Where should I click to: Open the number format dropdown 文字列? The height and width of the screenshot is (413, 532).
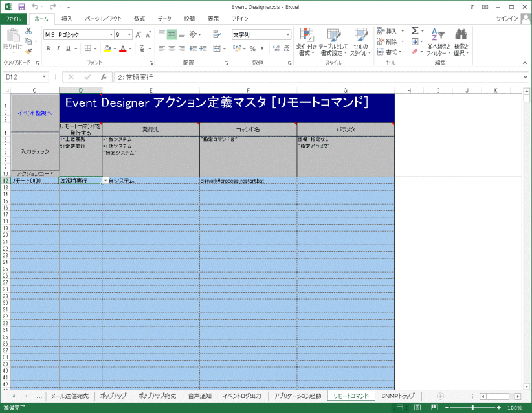coord(288,34)
